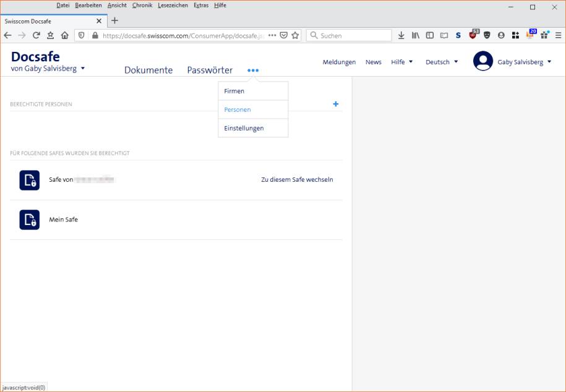The image size is (566, 392).
Task: Switch to the Dokumente tab
Action: pos(148,70)
